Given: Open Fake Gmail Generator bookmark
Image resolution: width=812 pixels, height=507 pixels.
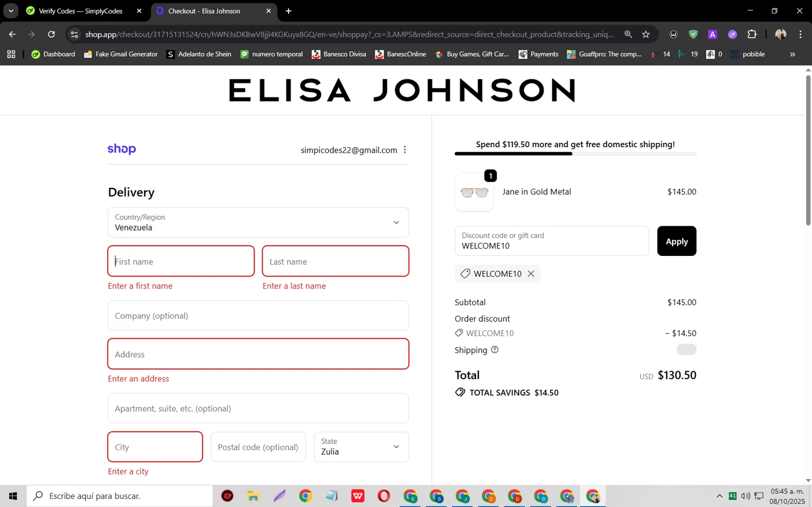Looking at the screenshot, I should click(121, 54).
